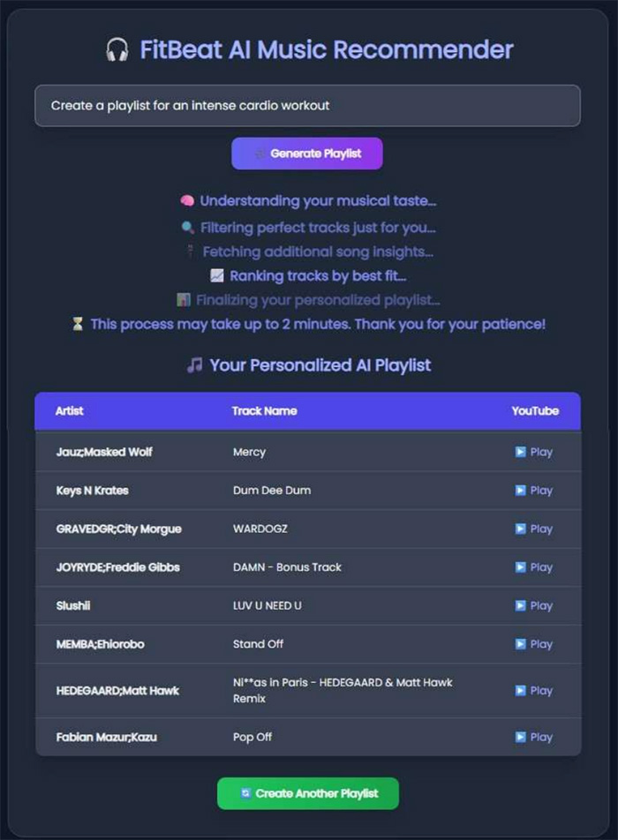Click the hourglass icon in the patience message

79,324
